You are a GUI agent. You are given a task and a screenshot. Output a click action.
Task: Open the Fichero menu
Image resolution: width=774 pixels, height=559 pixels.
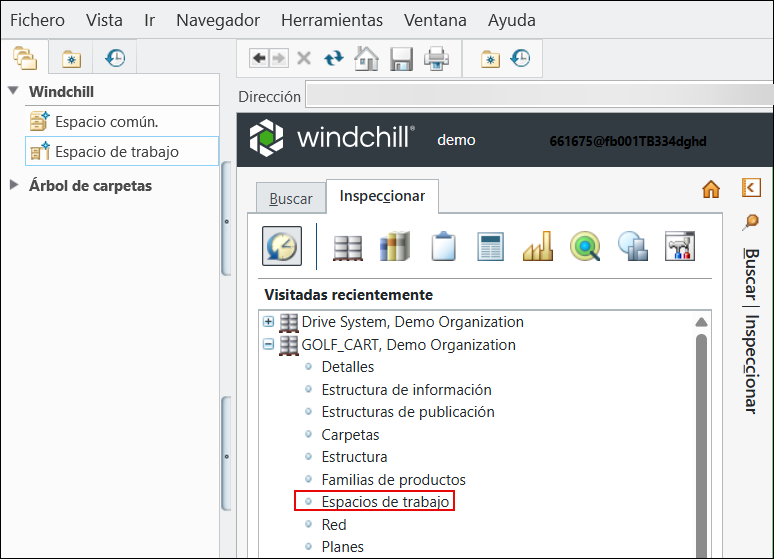click(x=38, y=20)
